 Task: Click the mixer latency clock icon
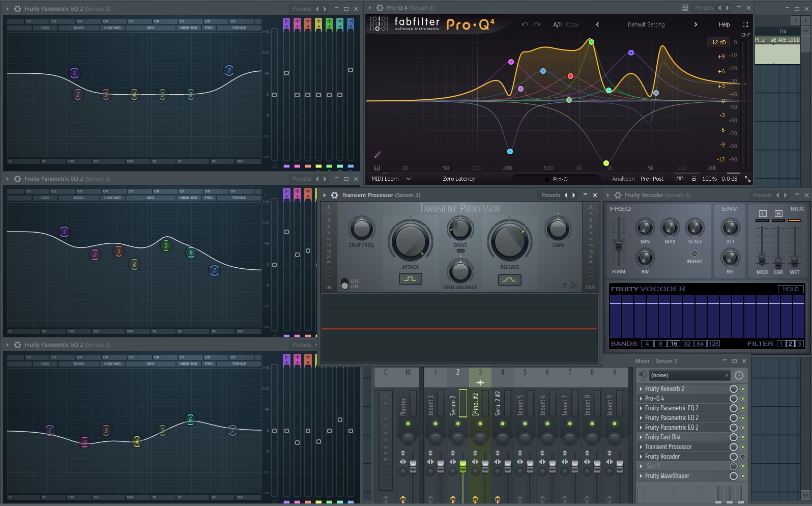pyautogui.click(x=739, y=376)
